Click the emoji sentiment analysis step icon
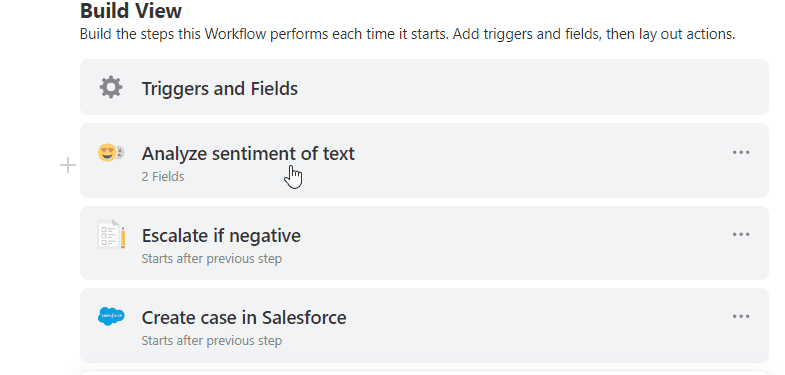This screenshot has width=785, height=375. 111,152
